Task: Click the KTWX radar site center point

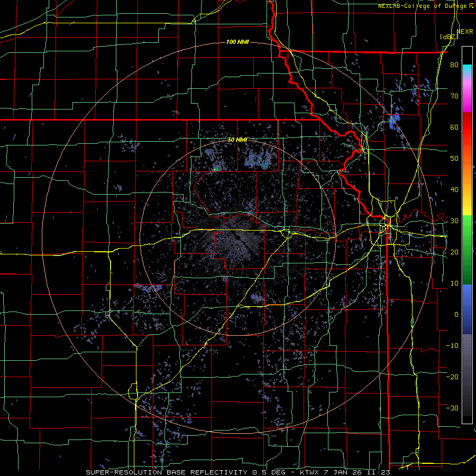Action: click(x=237, y=237)
